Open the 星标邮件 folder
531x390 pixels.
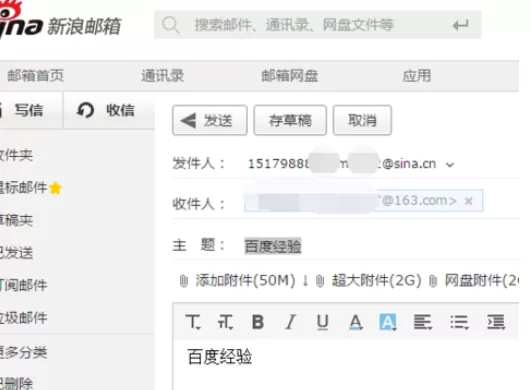(23, 188)
